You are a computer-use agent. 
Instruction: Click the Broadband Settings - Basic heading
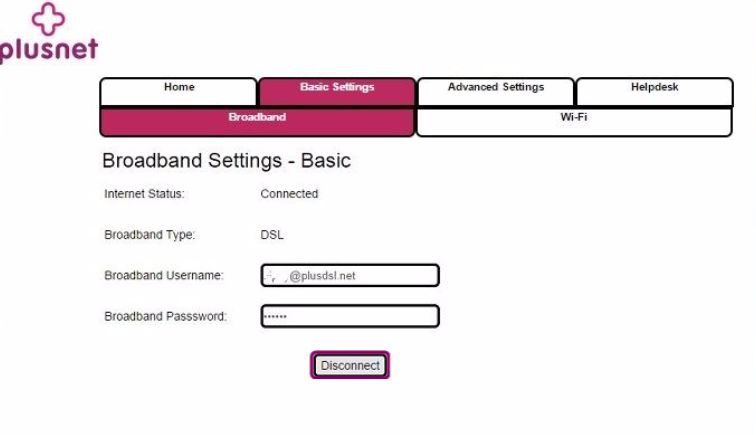click(x=226, y=161)
